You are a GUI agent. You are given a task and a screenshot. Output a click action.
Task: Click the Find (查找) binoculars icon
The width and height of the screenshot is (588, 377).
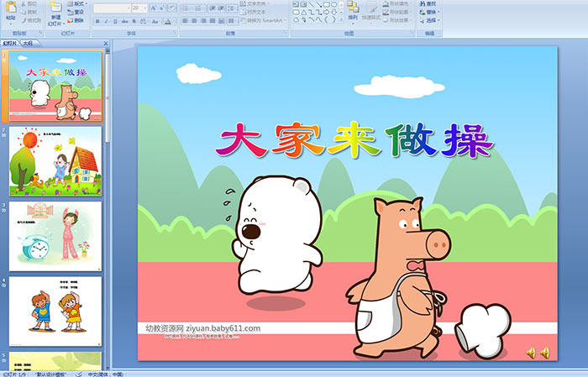[x=423, y=3]
